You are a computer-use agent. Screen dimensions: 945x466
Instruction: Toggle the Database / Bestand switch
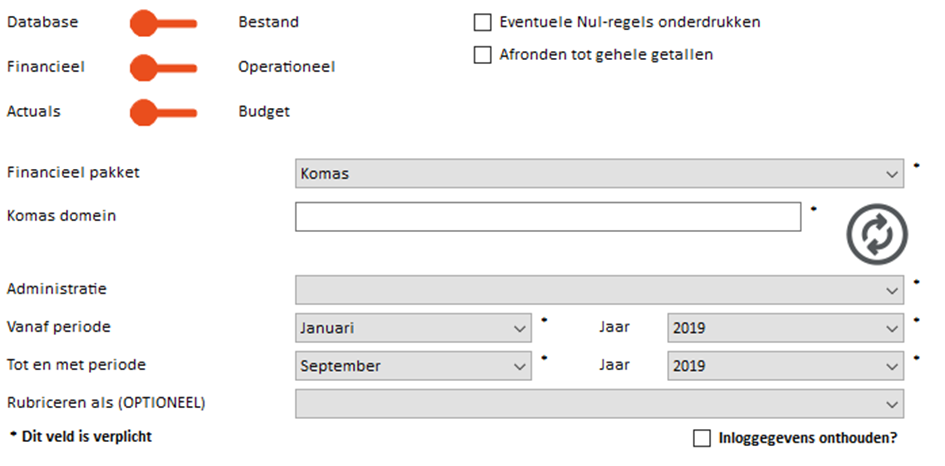click(163, 24)
